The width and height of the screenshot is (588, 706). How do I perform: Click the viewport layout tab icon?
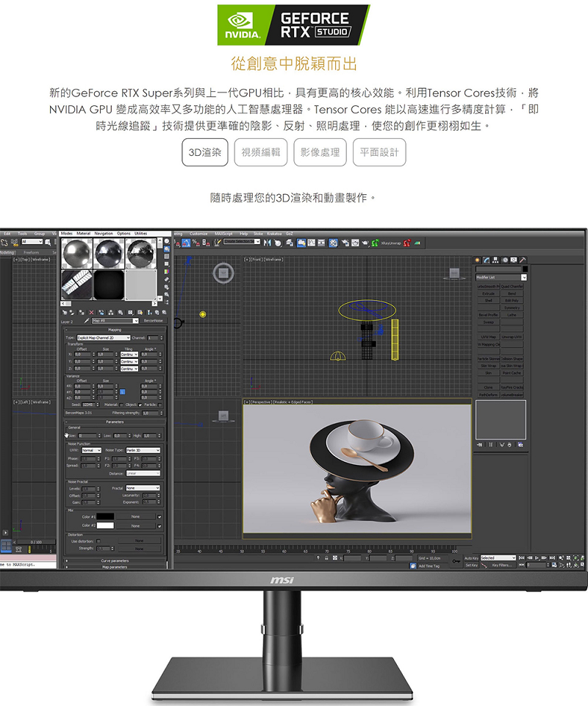[6, 546]
